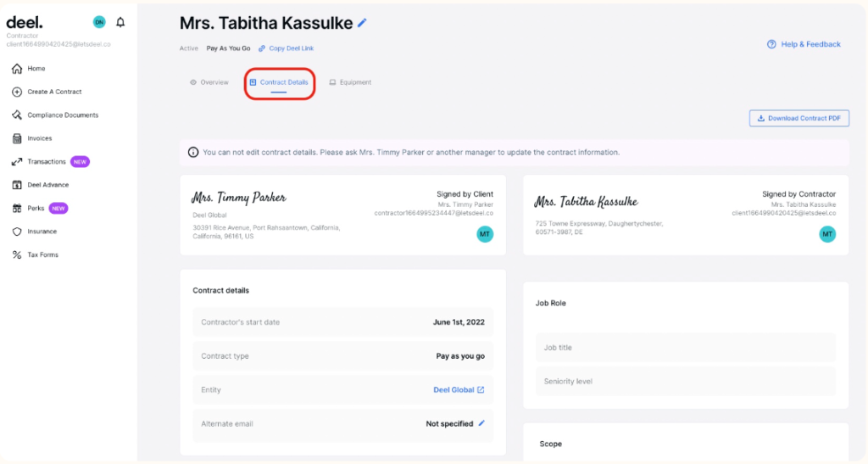The height and width of the screenshot is (464, 868).
Task: Click the download icon in Download Contract PDF
Action: coord(760,119)
